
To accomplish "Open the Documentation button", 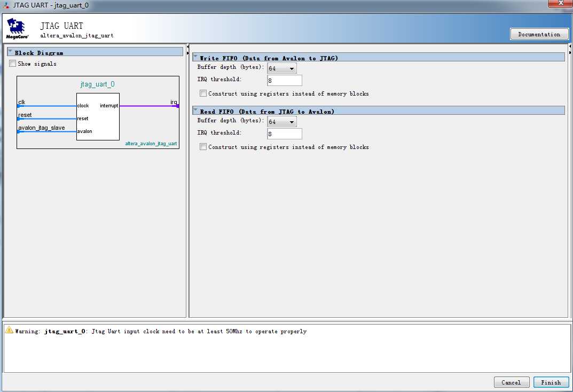I will click(x=539, y=34).
